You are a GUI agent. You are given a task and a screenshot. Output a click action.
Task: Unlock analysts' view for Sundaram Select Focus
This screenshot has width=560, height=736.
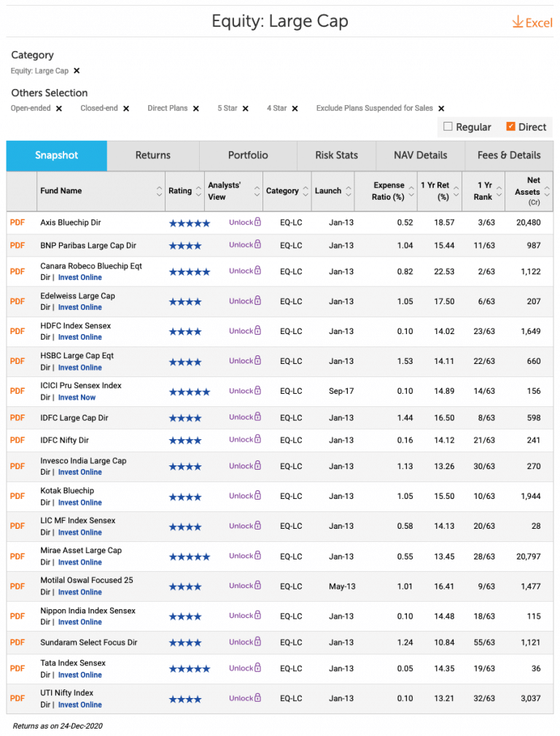245,642
